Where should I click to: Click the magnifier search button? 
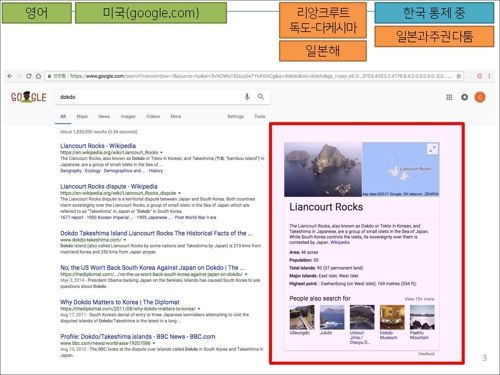(261, 97)
